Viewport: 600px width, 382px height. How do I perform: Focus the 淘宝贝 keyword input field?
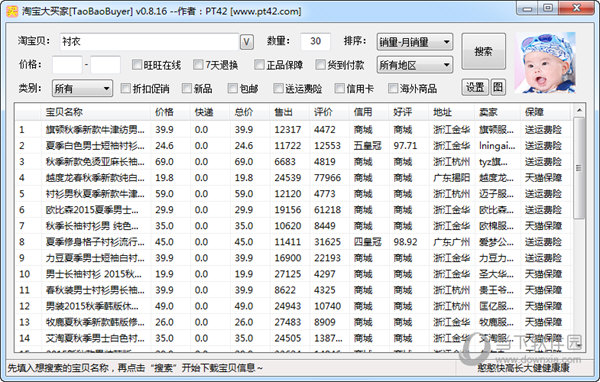pos(149,42)
